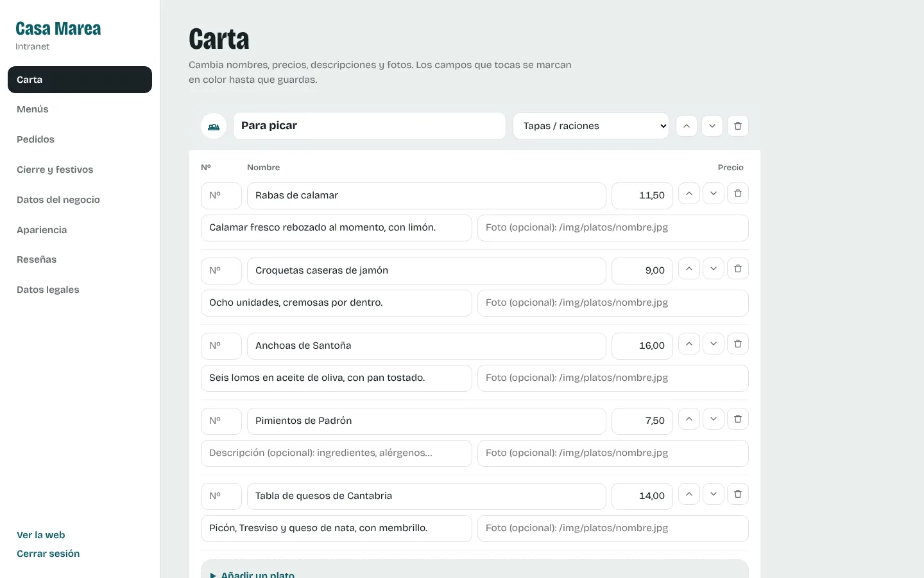Click the photo field for Pimientos de Padrón
The image size is (924, 578).
click(613, 453)
